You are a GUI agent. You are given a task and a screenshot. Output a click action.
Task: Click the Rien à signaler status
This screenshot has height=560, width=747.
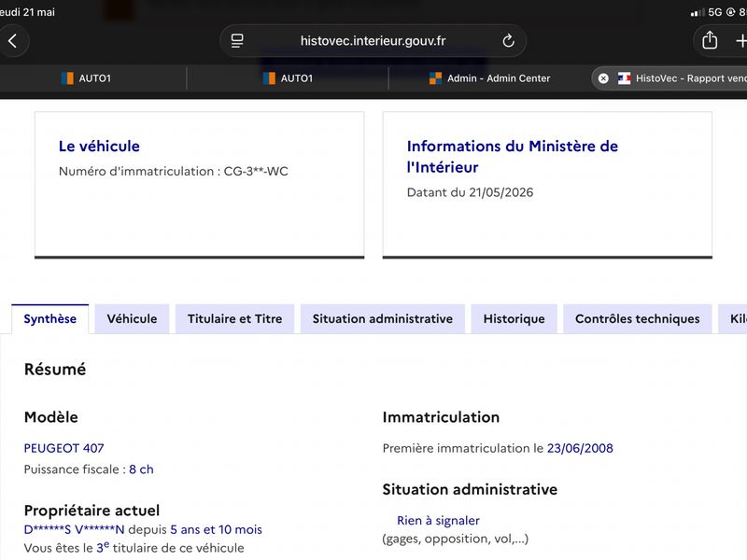[438, 521]
